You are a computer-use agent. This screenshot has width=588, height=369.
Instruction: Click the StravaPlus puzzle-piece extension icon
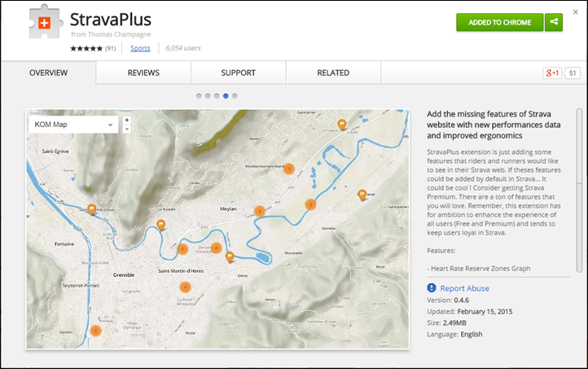(x=45, y=22)
